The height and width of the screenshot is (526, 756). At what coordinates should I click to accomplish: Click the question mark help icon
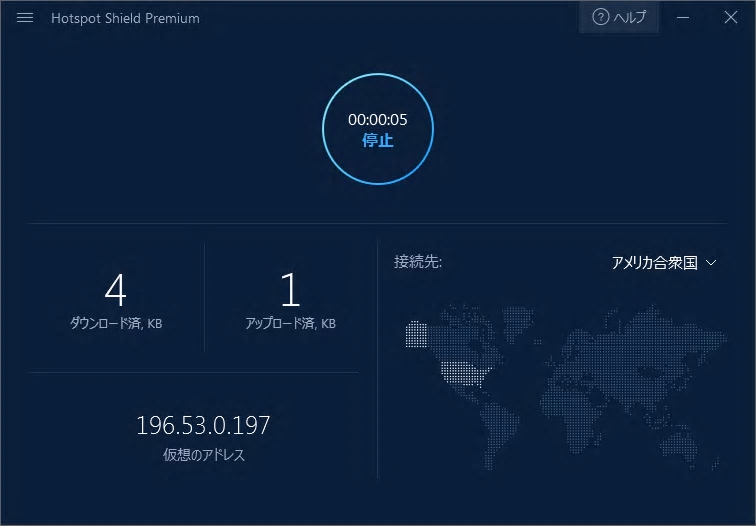[x=600, y=17]
